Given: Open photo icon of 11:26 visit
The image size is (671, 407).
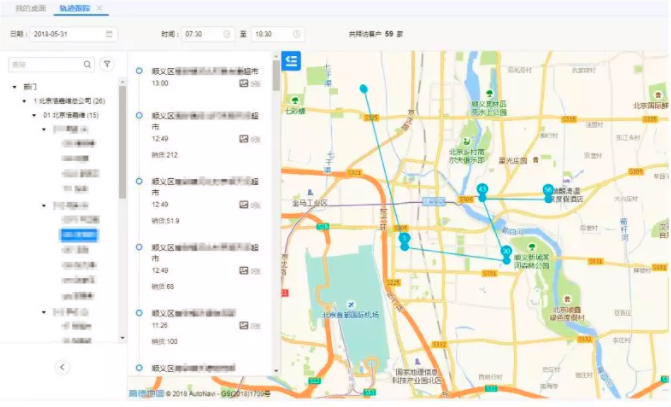Looking at the screenshot, I should tap(243, 326).
